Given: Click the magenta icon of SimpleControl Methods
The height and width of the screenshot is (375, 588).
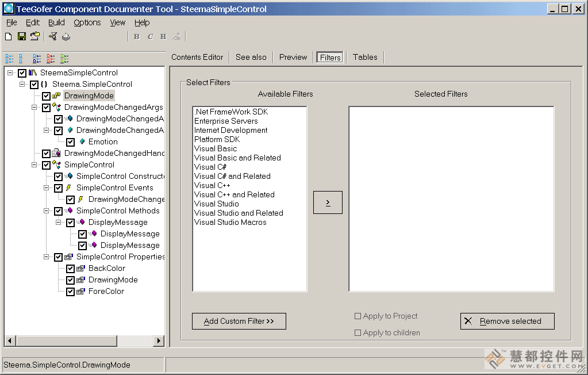Looking at the screenshot, I should coord(68,211).
